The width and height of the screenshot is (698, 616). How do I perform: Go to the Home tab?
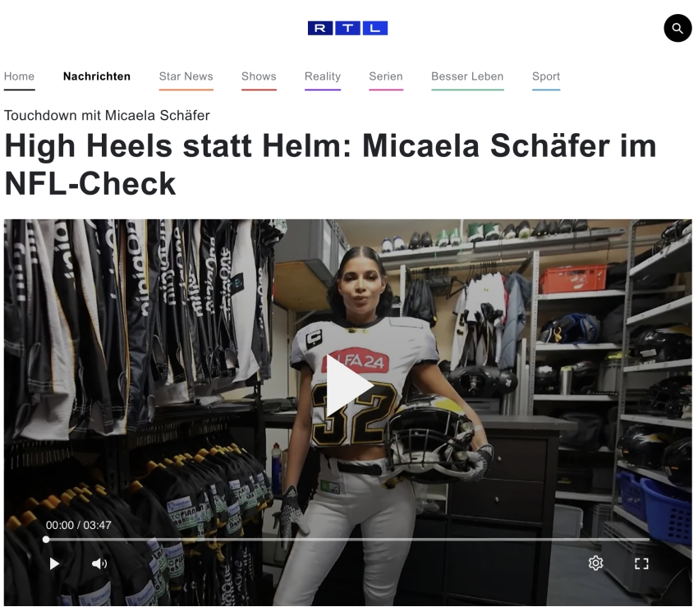(x=19, y=76)
